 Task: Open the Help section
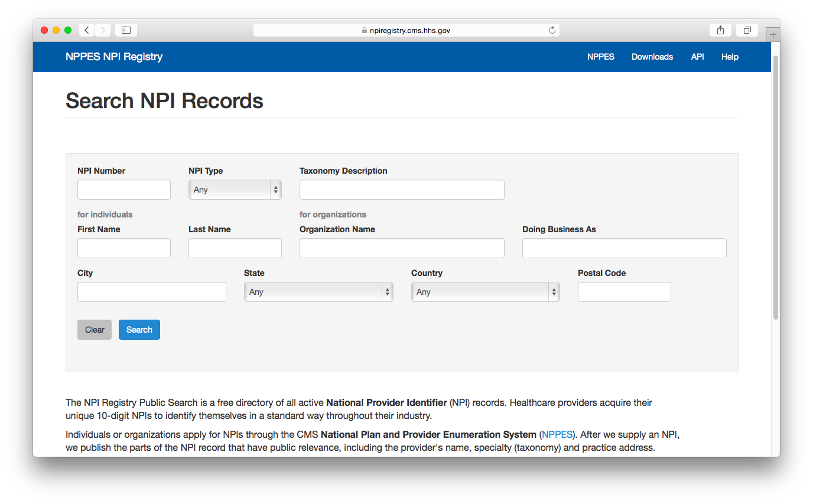pos(730,57)
